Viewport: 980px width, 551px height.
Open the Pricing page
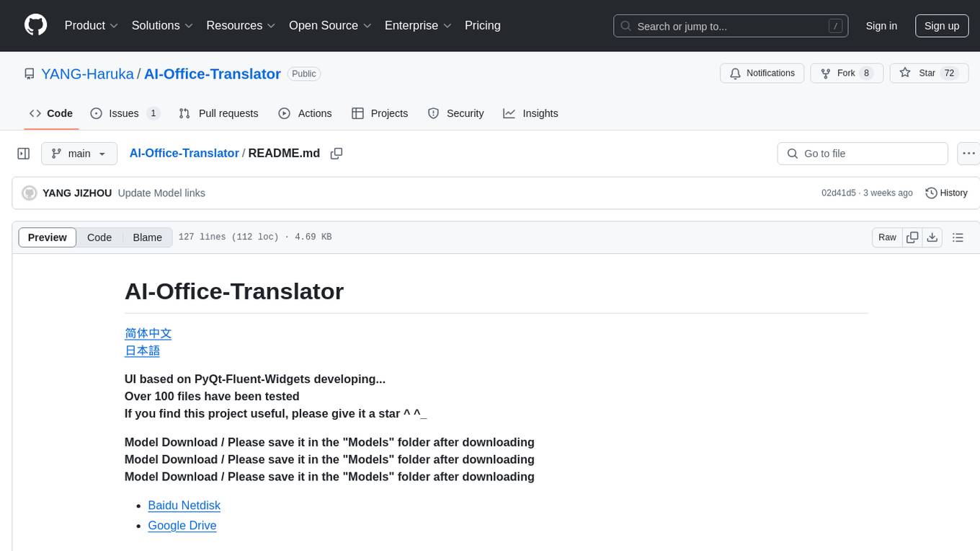(x=483, y=25)
